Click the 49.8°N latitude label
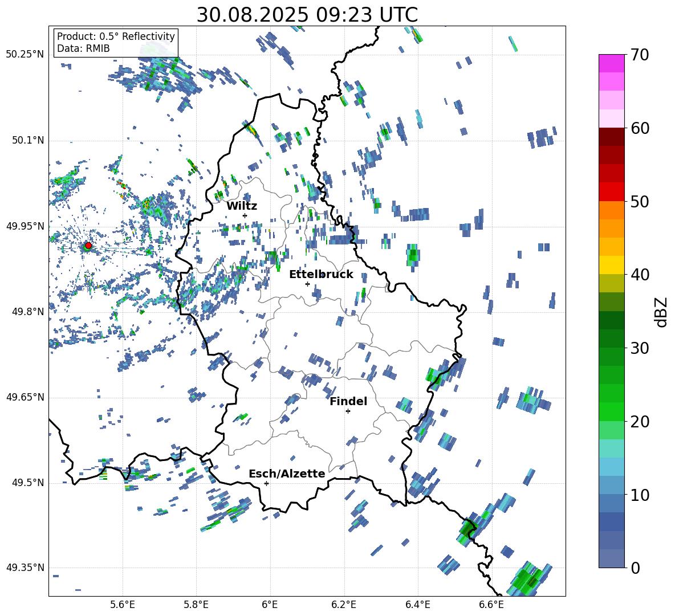 tap(29, 312)
